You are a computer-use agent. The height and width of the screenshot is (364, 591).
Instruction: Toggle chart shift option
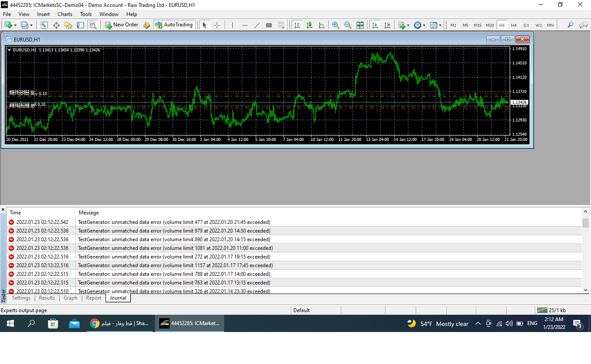click(387, 25)
